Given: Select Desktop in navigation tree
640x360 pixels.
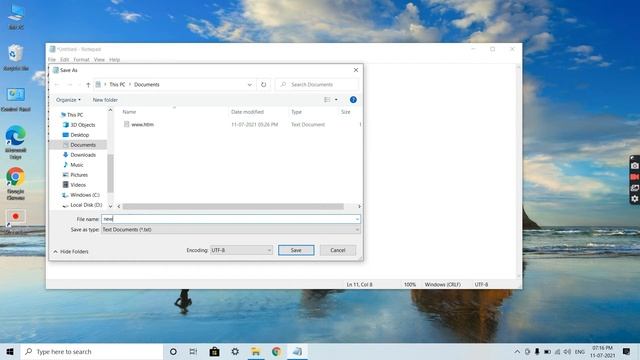Looking at the screenshot, I should 80,135.
